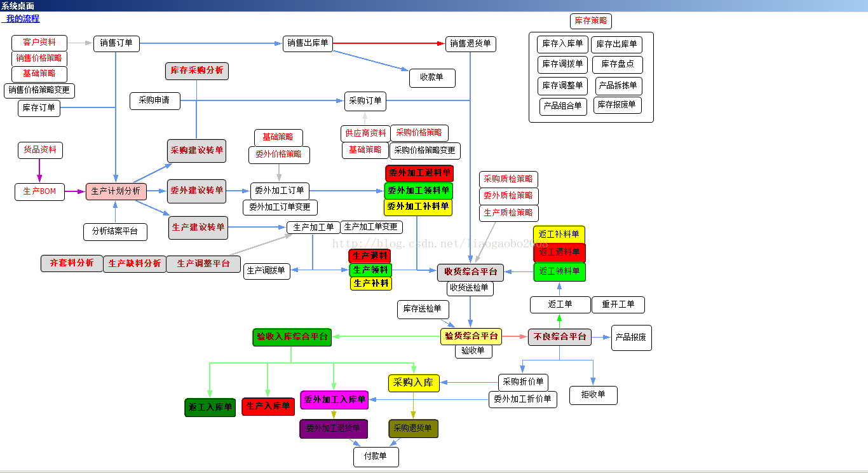Click the 委外加工订单 node
868x473 pixels.
click(x=280, y=191)
